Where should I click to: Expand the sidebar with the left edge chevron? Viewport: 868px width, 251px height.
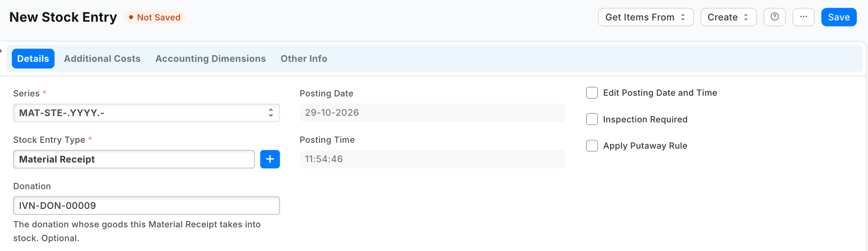[x=1, y=50]
